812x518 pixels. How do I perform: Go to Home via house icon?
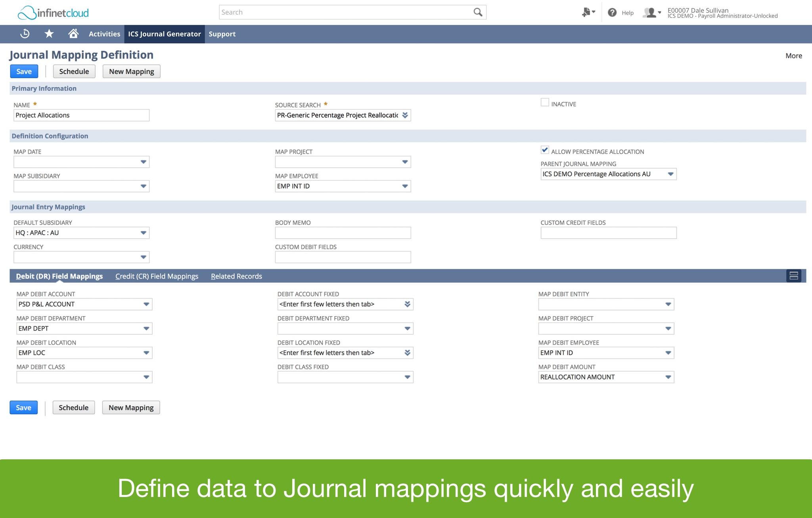point(73,34)
